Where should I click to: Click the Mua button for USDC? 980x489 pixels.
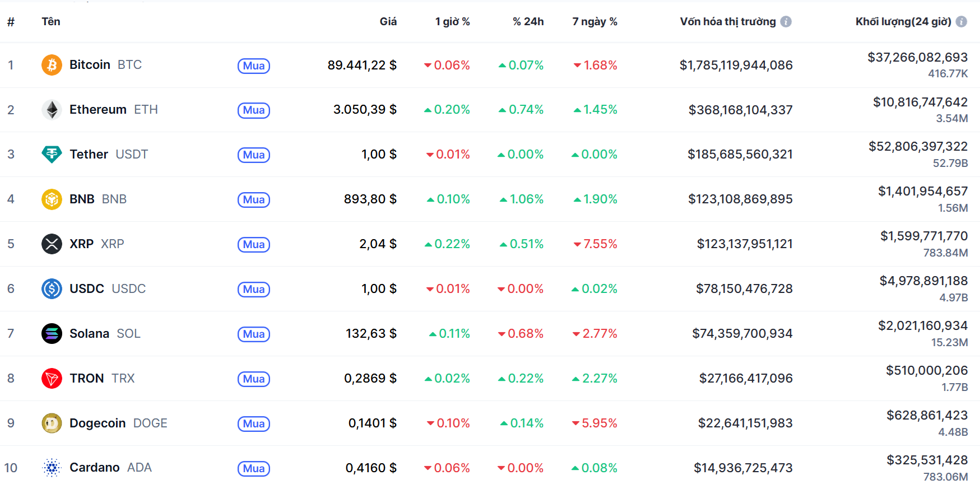(254, 290)
